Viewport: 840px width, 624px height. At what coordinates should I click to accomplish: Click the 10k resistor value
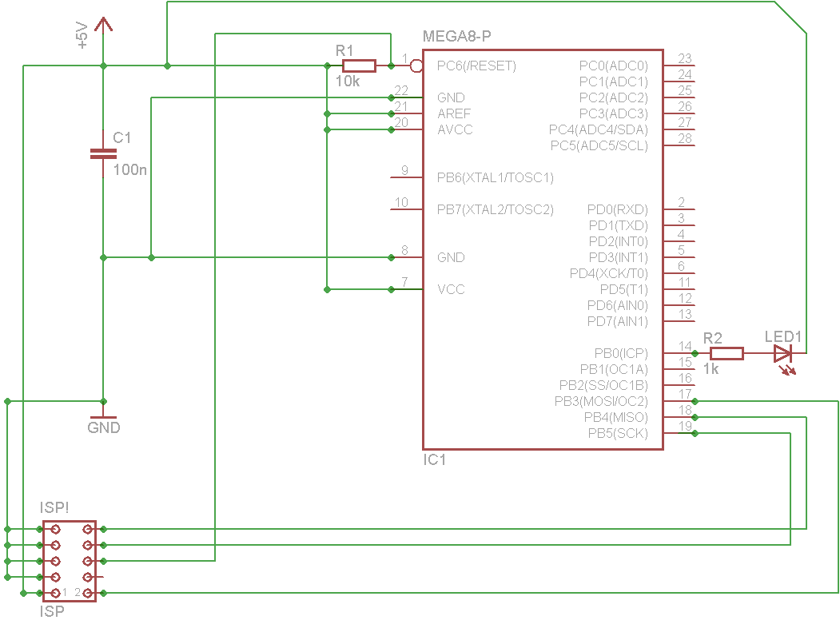[x=347, y=81]
